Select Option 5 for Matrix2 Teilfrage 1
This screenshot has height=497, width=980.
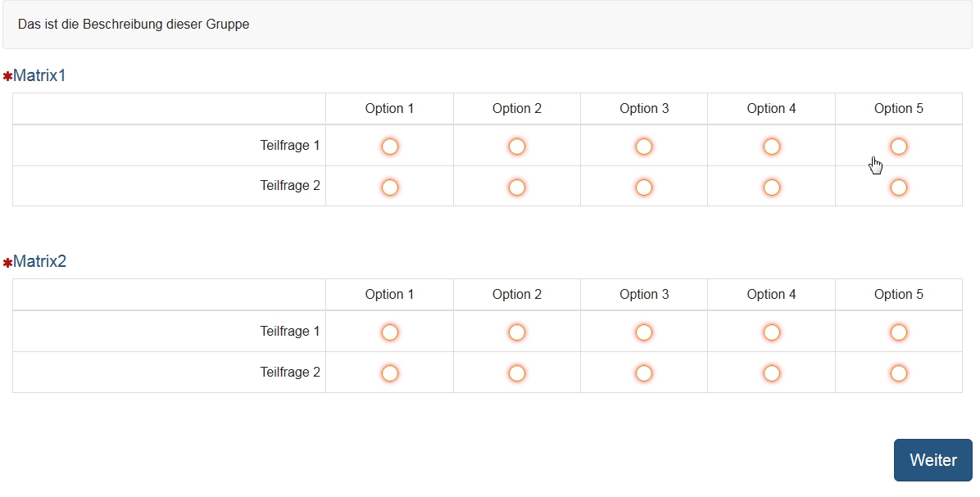click(899, 332)
